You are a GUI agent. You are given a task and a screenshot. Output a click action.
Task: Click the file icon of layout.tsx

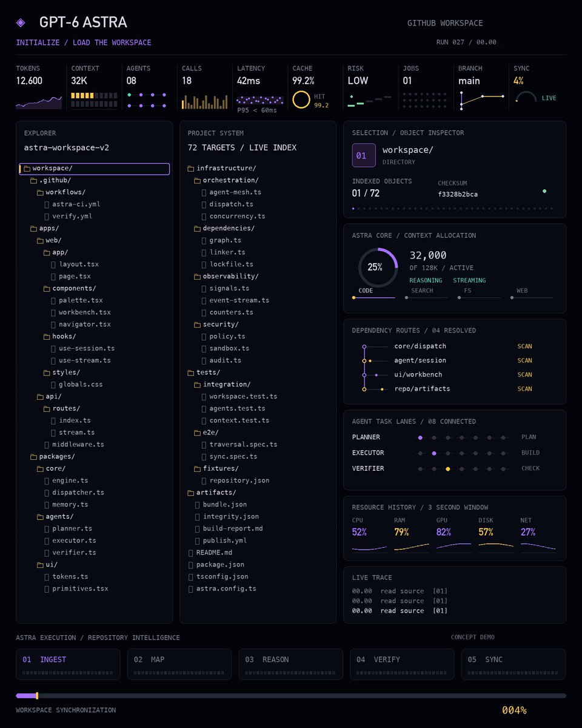click(x=53, y=265)
